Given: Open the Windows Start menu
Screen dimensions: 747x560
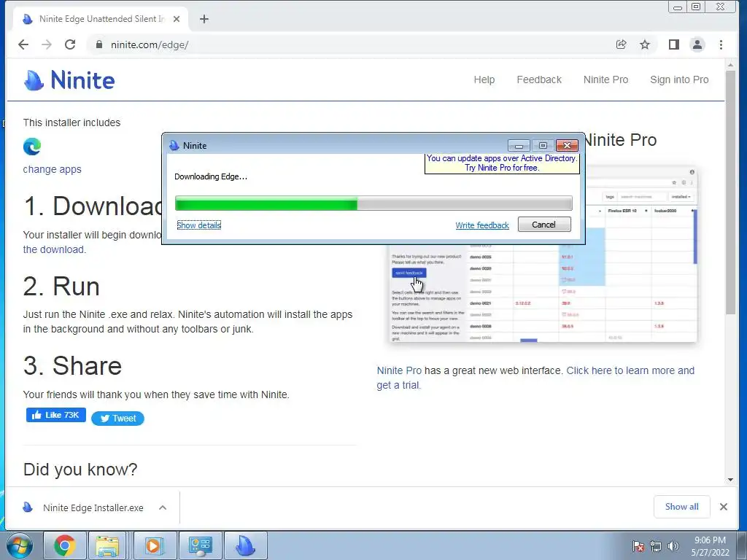Looking at the screenshot, I should click(19, 545).
